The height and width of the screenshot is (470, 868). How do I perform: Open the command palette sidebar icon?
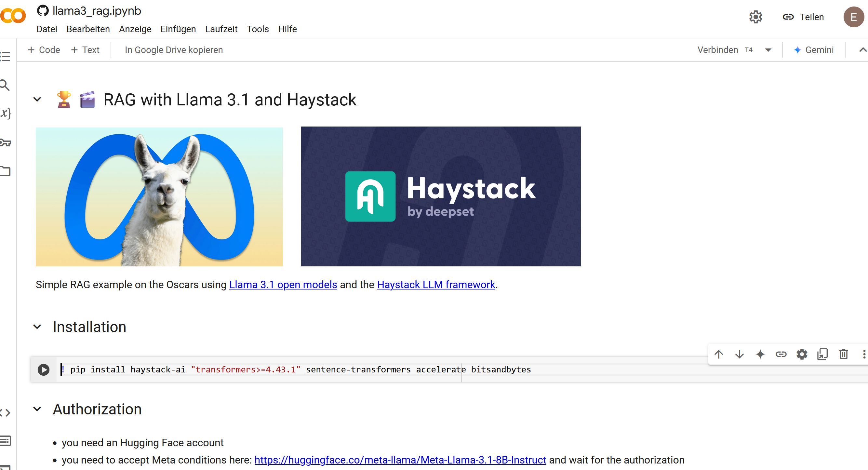5,441
